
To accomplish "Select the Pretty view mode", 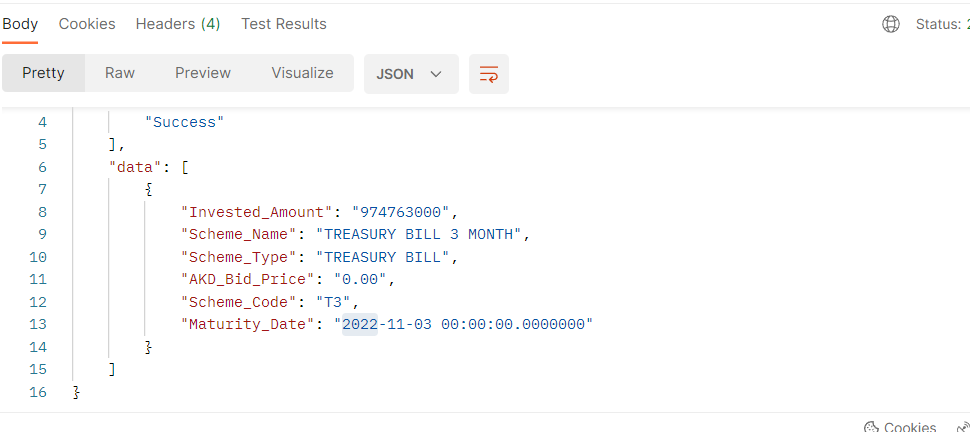I will pos(43,73).
